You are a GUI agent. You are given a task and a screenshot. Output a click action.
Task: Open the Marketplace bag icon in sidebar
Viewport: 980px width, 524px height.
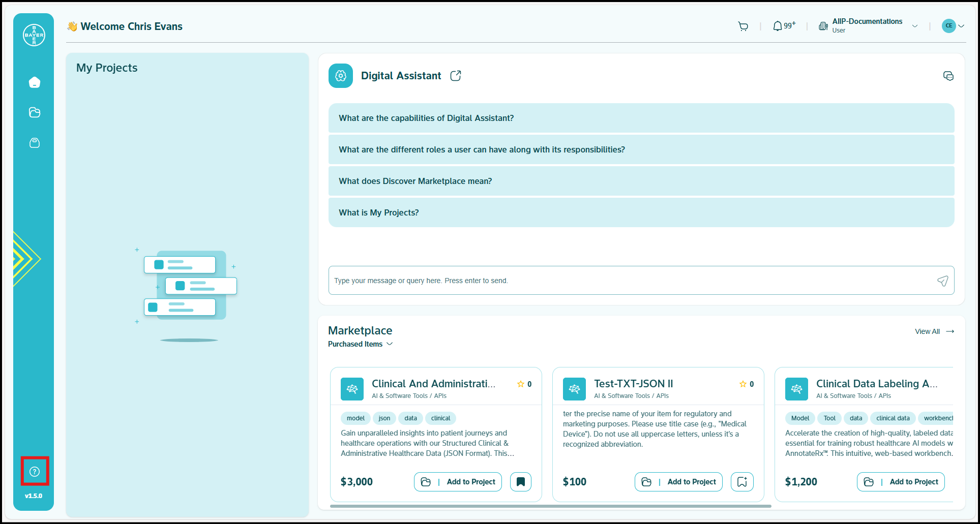click(34, 143)
